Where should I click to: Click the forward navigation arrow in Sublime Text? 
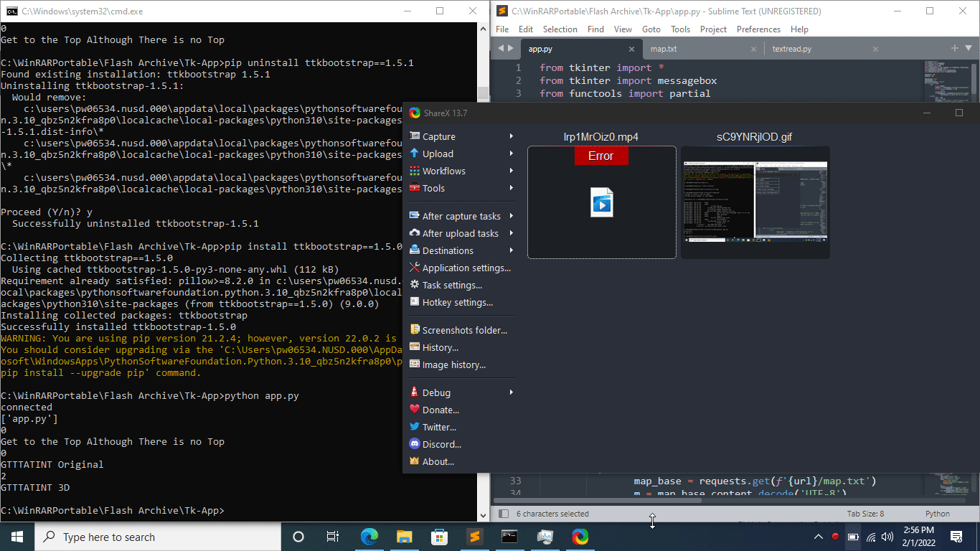tap(511, 48)
